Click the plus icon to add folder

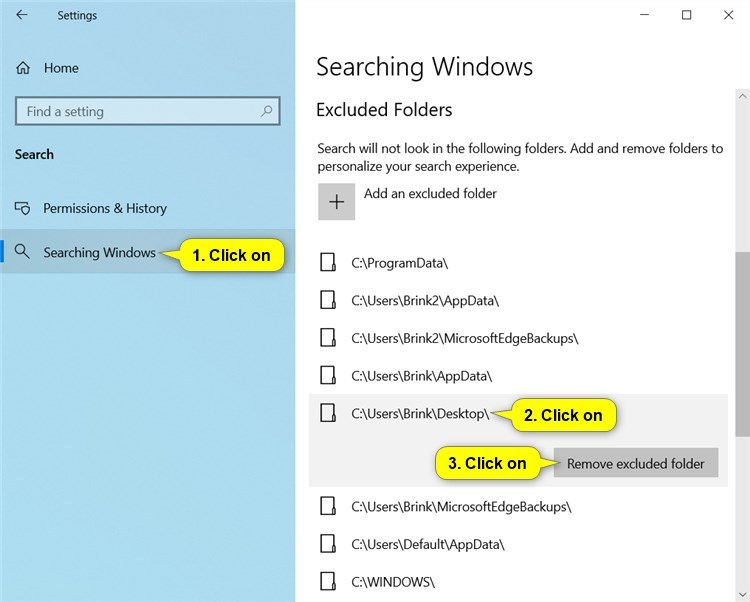(337, 201)
